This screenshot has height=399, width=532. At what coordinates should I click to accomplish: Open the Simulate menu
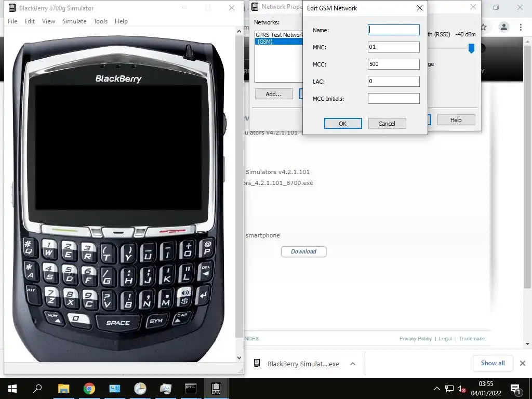pyautogui.click(x=74, y=21)
